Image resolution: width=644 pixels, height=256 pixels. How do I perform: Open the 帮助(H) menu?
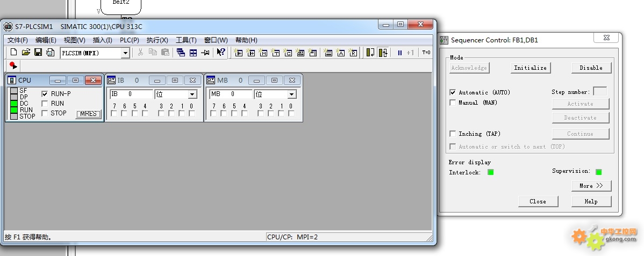point(246,40)
